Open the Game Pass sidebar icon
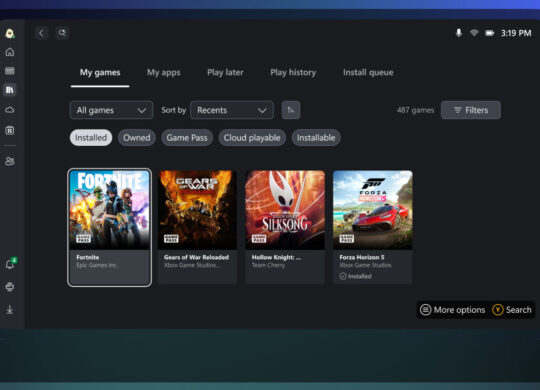540x390 pixels. coord(10,71)
